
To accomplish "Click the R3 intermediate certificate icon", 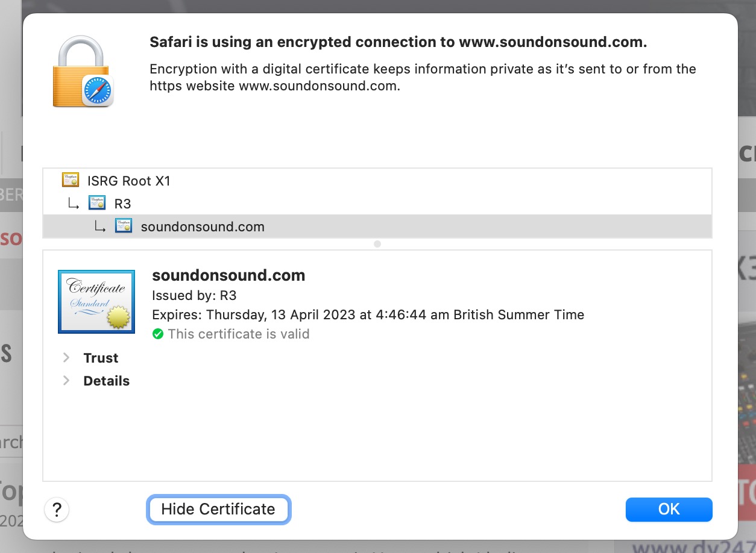I will point(97,203).
